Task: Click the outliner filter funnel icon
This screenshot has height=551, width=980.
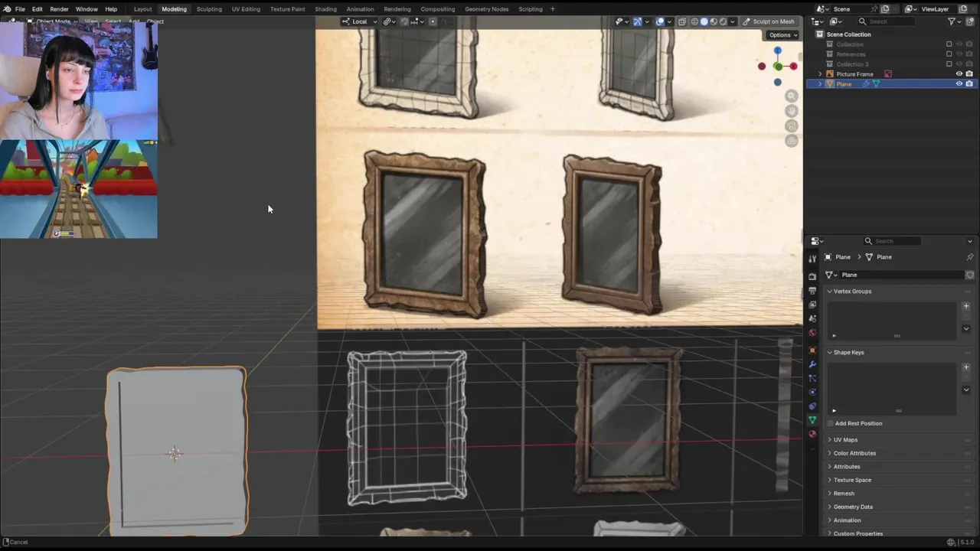Action: (x=953, y=21)
